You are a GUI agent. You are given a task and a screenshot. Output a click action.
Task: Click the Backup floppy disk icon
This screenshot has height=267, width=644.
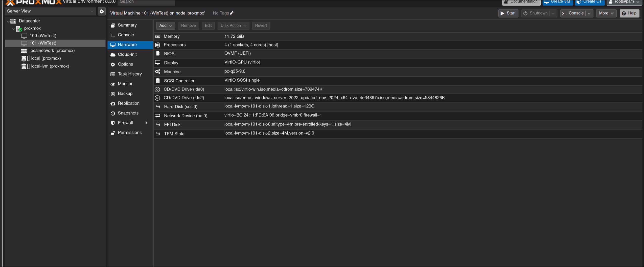[x=113, y=94]
